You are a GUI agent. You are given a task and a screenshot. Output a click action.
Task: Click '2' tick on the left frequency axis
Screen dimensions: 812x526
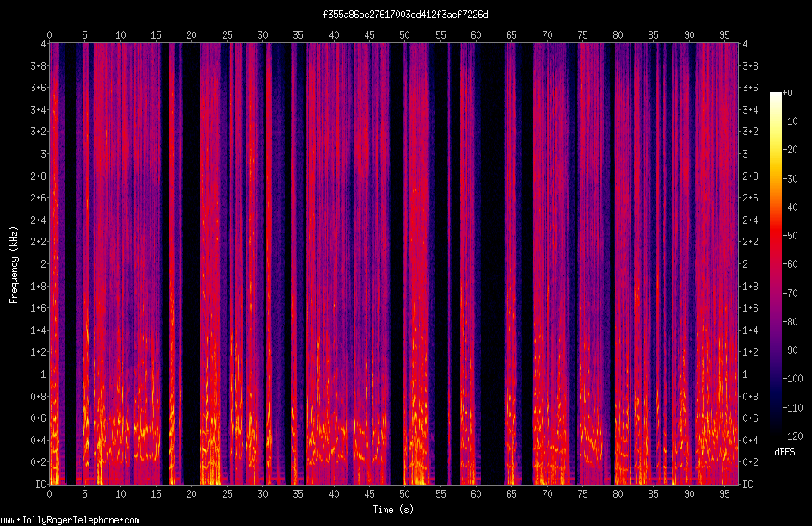tap(44, 264)
